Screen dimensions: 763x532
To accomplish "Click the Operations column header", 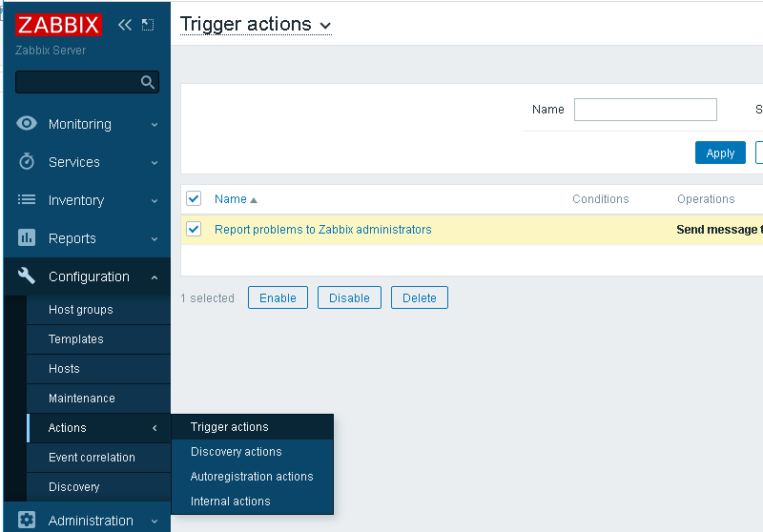I will (x=706, y=199).
